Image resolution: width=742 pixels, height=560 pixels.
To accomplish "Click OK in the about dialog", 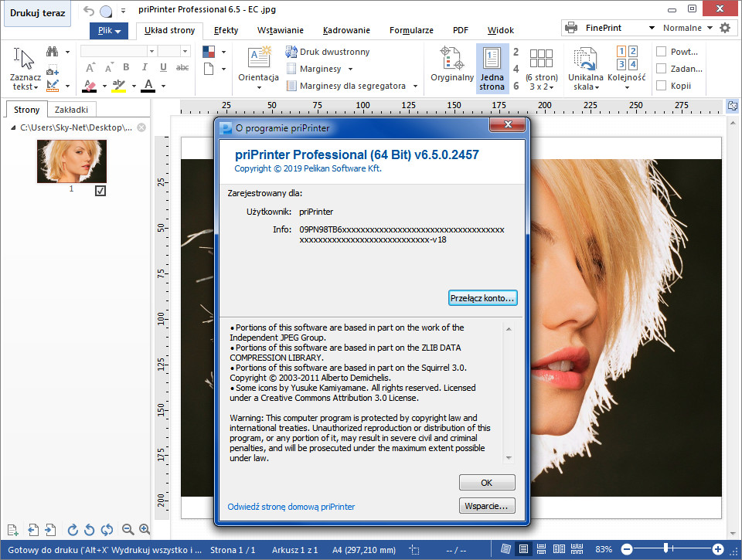I will tap(487, 483).
